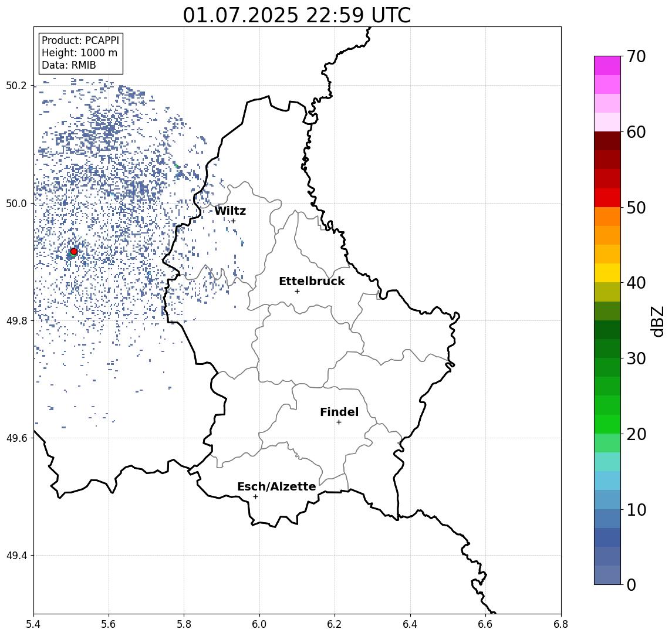The image size is (672, 636).
Task: Click the longitude tick label '6.0'
Action: [259, 624]
